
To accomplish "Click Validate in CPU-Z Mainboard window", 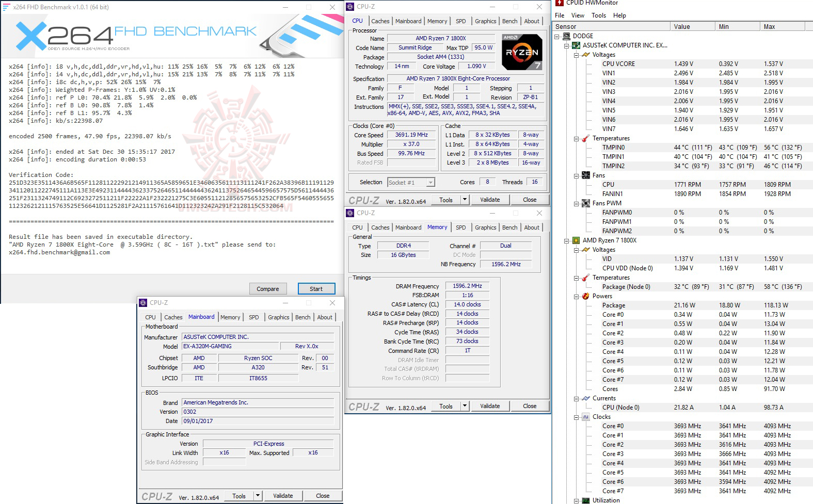I will (283, 496).
